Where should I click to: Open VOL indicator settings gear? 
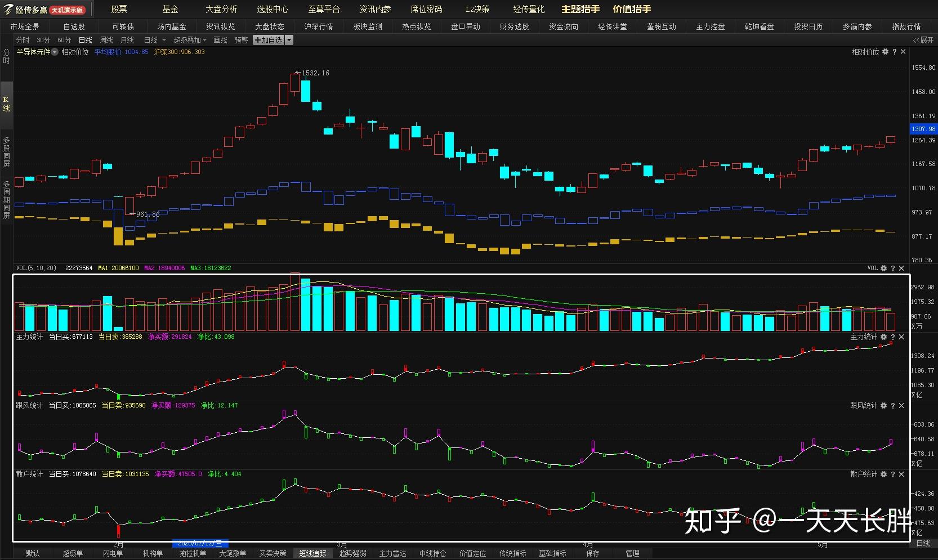(x=883, y=268)
